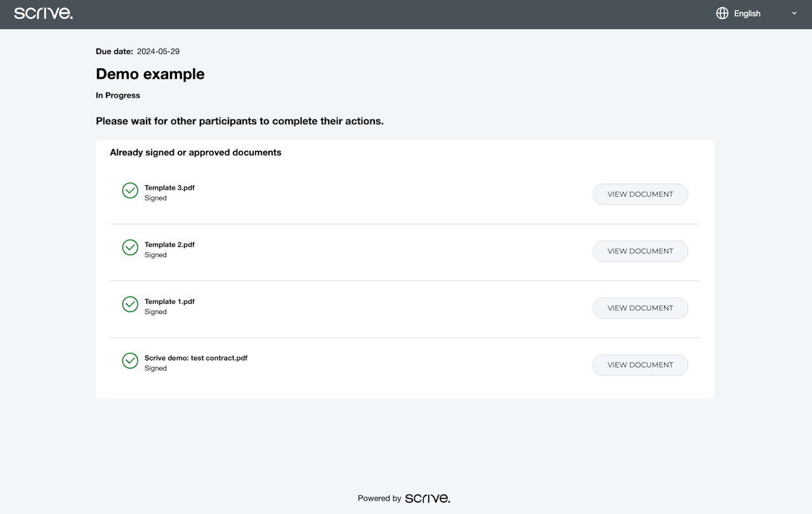Select the Template 2.pdf file name
This screenshot has width=812, height=514.
pyautogui.click(x=169, y=245)
